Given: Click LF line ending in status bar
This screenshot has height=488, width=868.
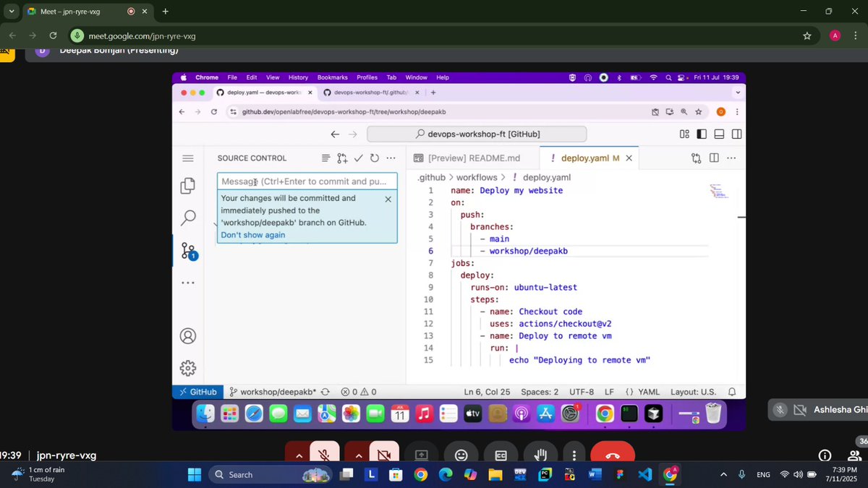Looking at the screenshot, I should point(609,392).
